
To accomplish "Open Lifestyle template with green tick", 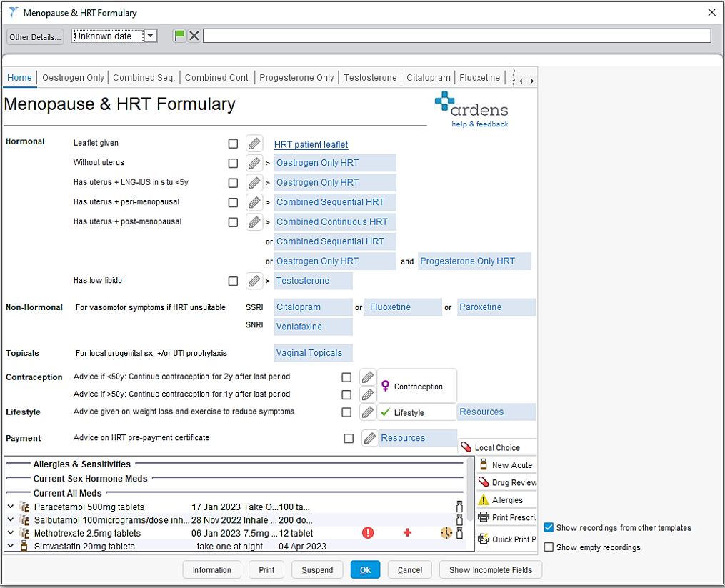I will 417,412.
